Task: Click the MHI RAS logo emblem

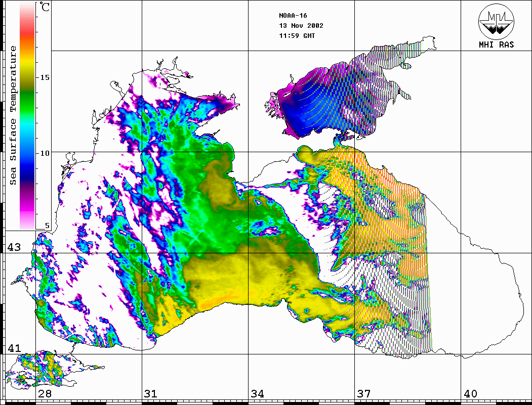Action: click(x=496, y=22)
